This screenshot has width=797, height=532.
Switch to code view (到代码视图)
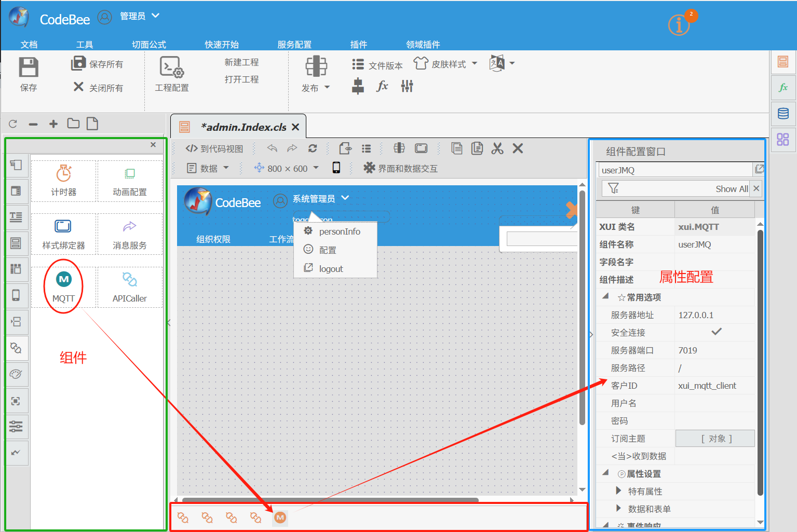click(x=214, y=148)
